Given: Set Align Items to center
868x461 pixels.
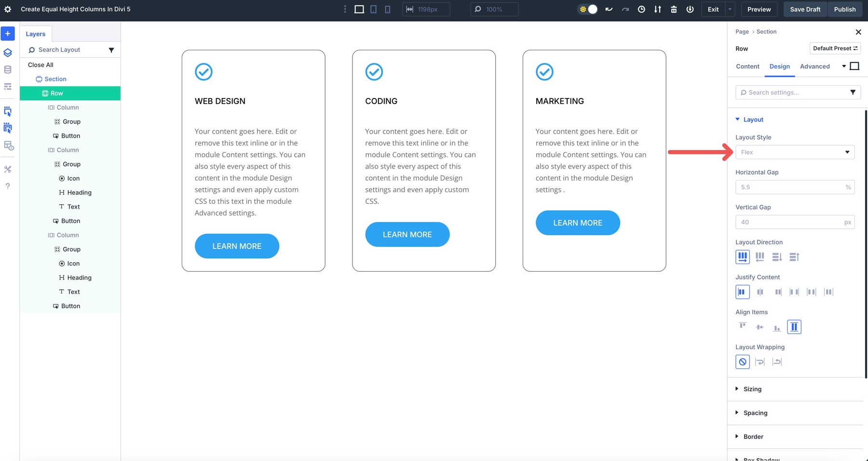Looking at the screenshot, I should click(x=760, y=327).
